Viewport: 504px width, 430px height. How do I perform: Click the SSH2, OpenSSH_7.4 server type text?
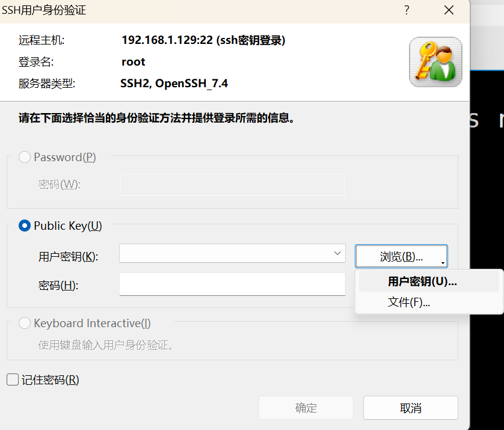pos(174,83)
